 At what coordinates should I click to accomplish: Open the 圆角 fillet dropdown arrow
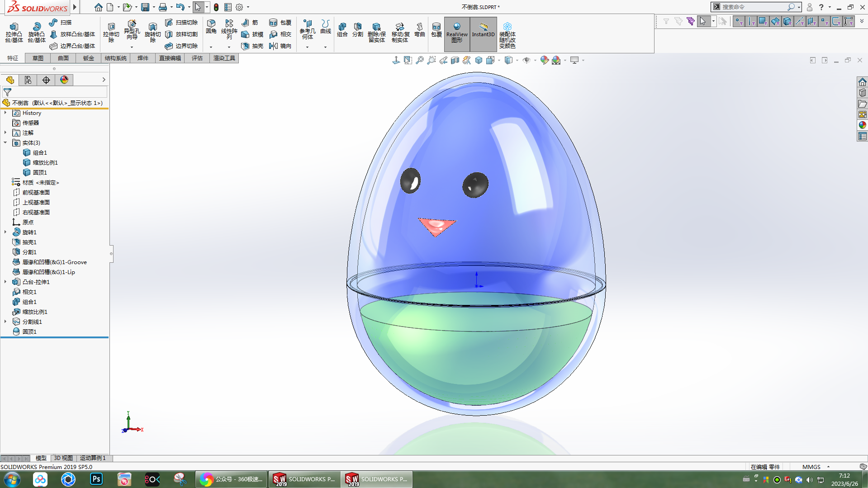click(x=211, y=47)
